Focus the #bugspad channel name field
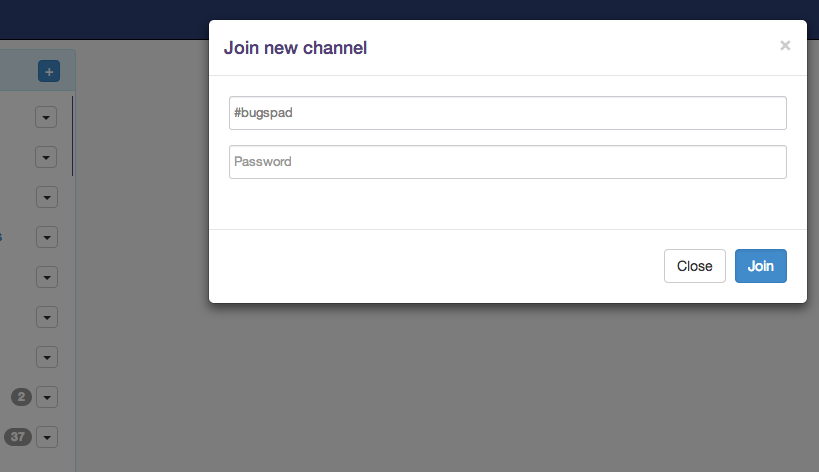 coord(508,113)
